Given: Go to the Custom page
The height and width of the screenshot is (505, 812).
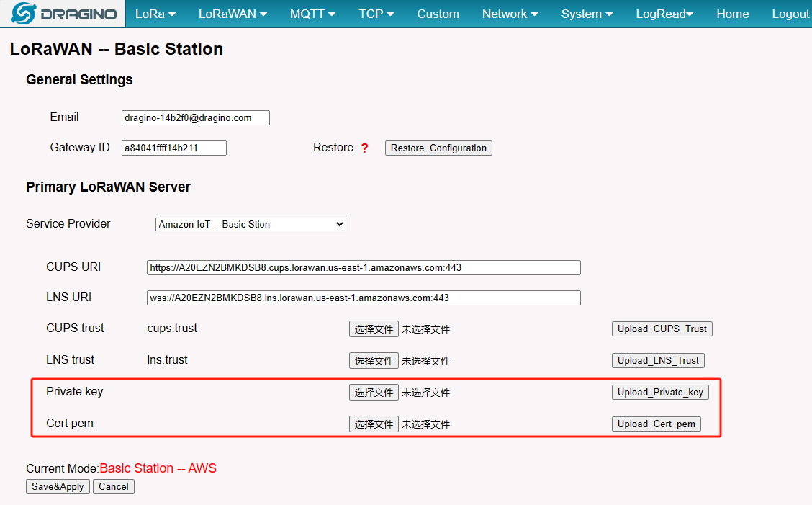Looking at the screenshot, I should click(x=438, y=14).
